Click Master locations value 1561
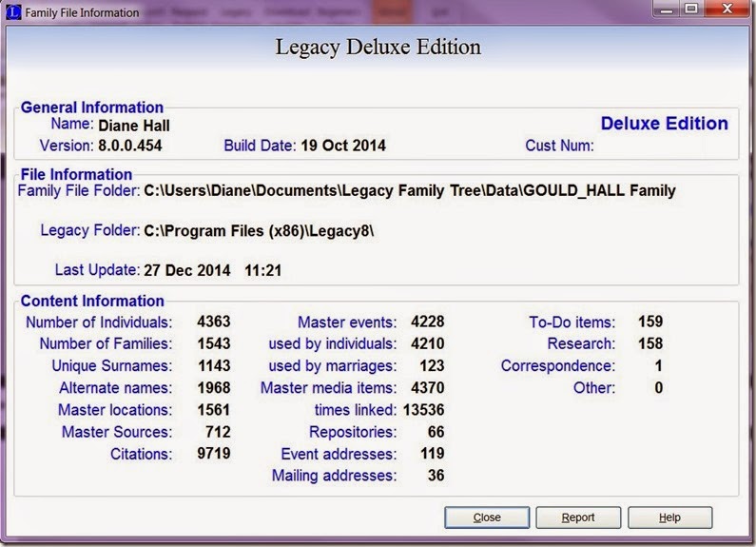Image resolution: width=756 pixels, height=547 pixels. 214,410
